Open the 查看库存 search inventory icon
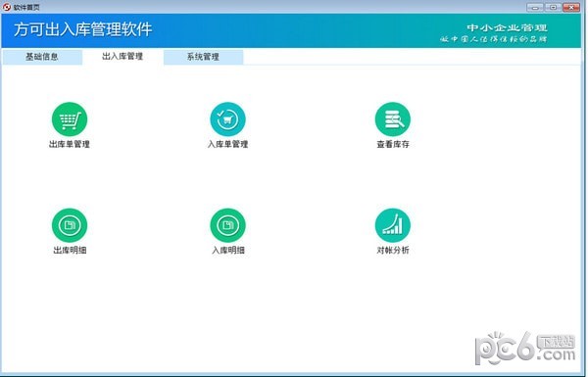 pos(393,119)
